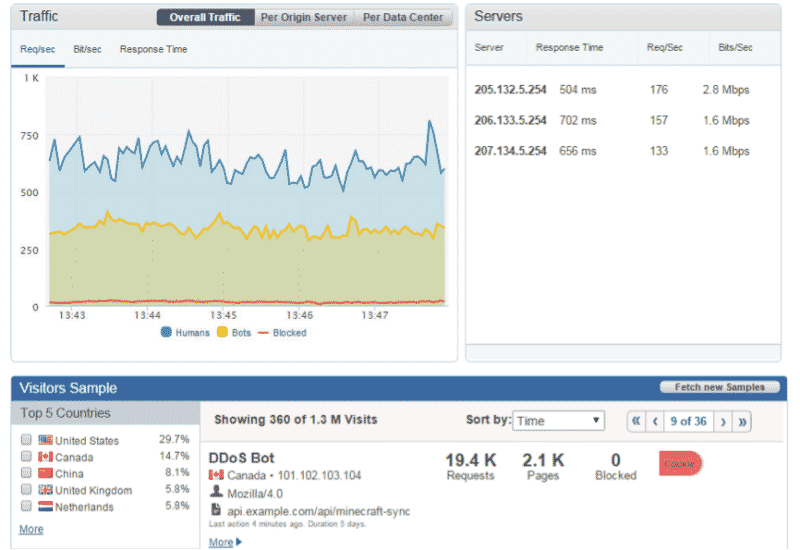Open the Sort by Time dropdown
This screenshot has height=550, width=800.
559,421
